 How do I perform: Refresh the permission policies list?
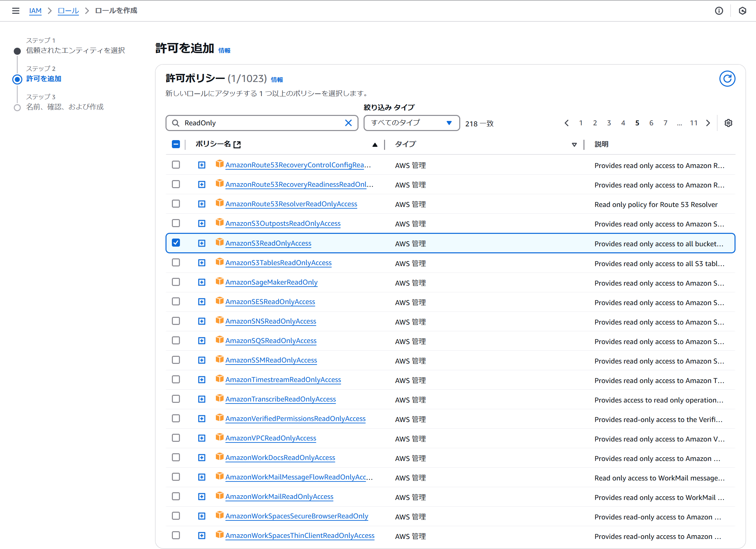(727, 79)
